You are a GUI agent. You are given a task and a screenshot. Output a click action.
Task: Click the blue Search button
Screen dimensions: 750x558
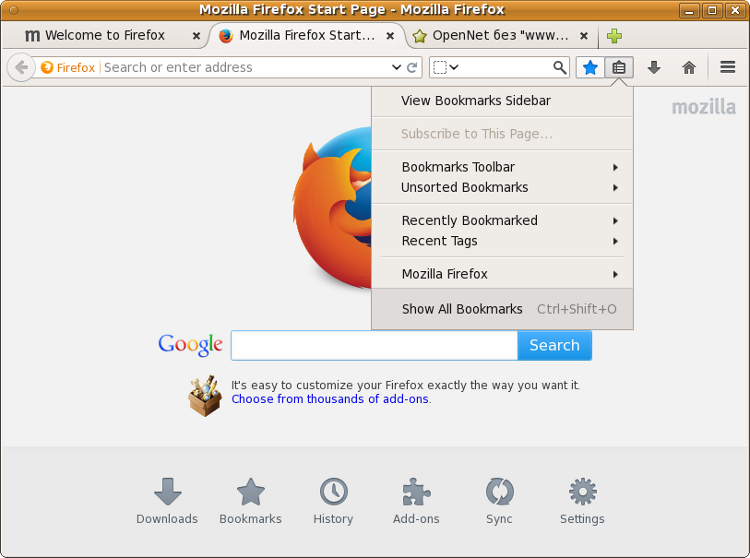554,345
